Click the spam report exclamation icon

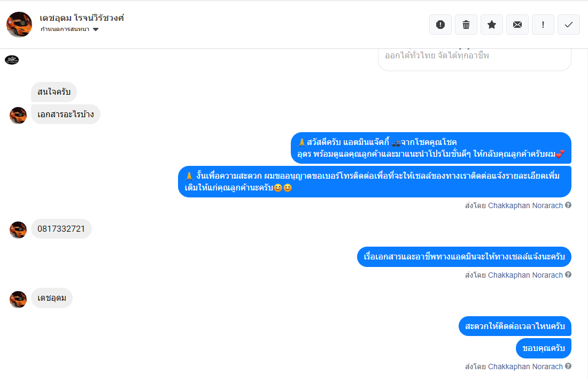point(440,25)
